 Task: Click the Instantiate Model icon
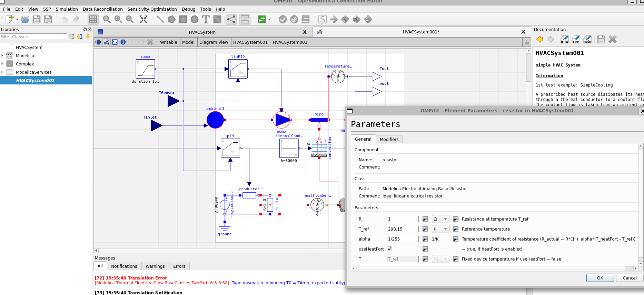click(x=306, y=19)
